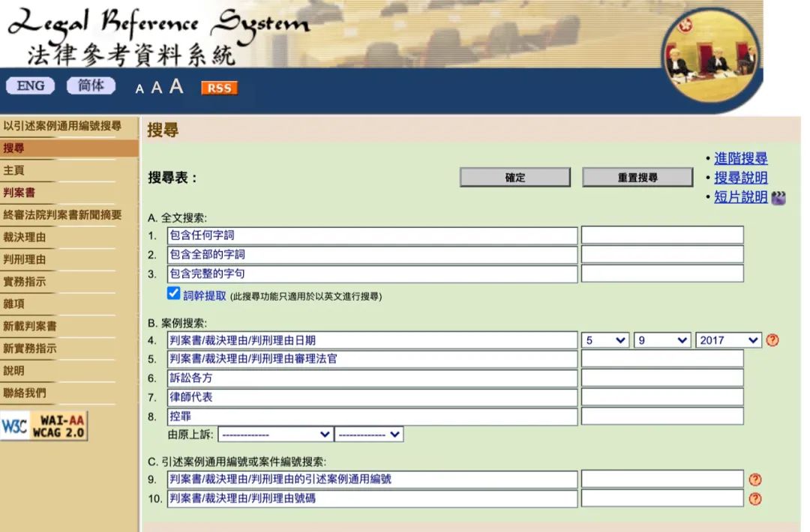Open the RSS feed icon
Screen dimensions: 810x532
point(219,89)
